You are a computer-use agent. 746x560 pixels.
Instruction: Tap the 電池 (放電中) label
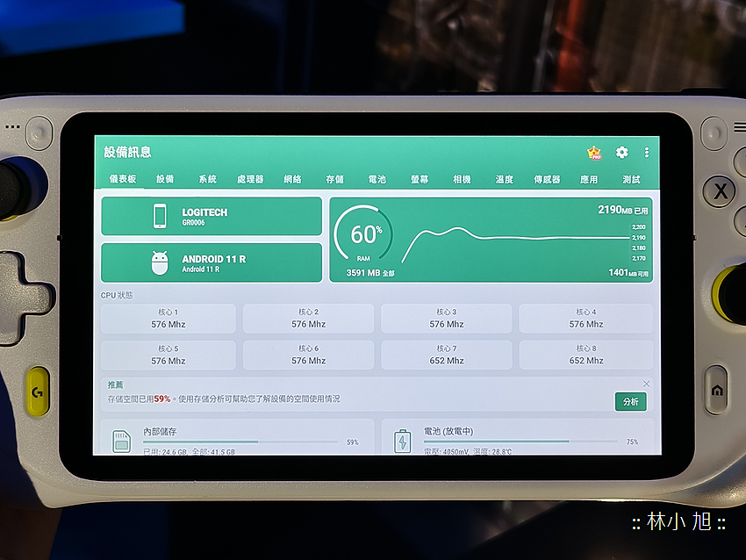(x=448, y=431)
